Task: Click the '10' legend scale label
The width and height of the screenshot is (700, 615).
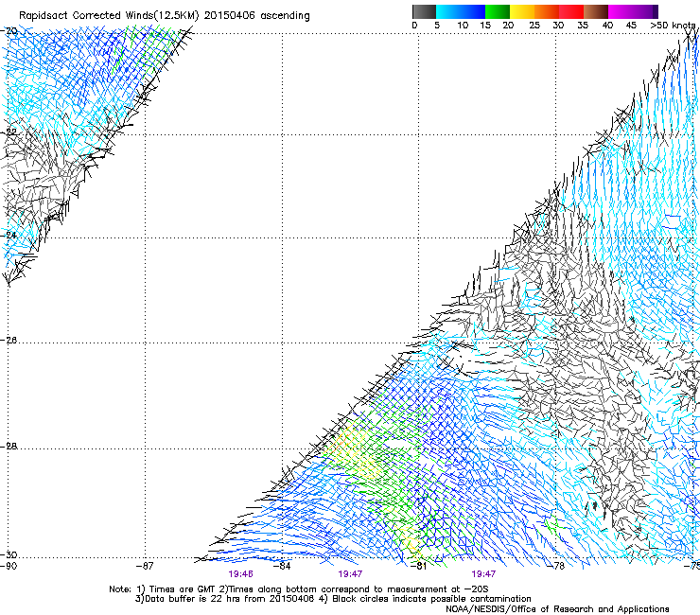Action: tap(463, 26)
